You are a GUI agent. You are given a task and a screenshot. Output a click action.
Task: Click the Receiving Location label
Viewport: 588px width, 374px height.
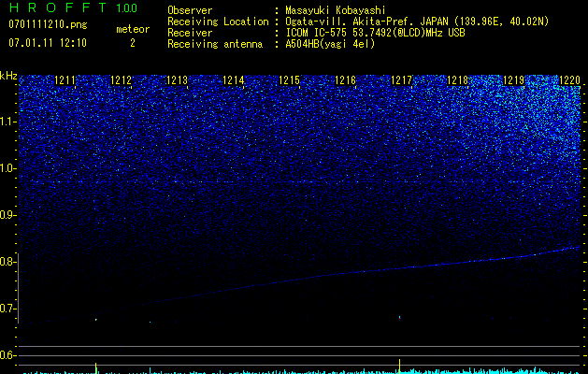[218, 22]
